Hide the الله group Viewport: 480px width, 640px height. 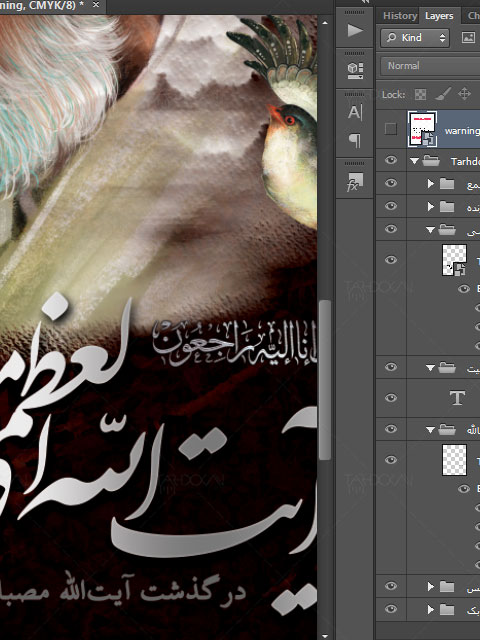[391, 429]
